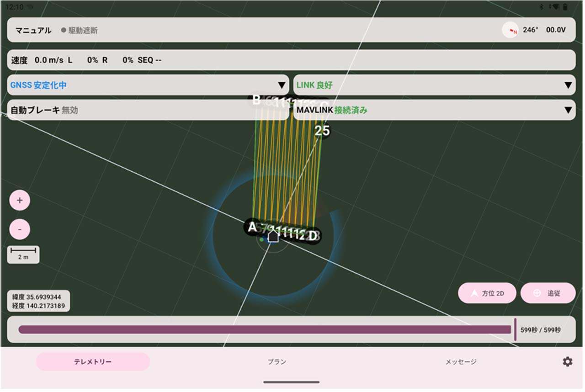This screenshot has height=392, width=585.
Task: Select the home marker on the map
Action: (x=273, y=236)
